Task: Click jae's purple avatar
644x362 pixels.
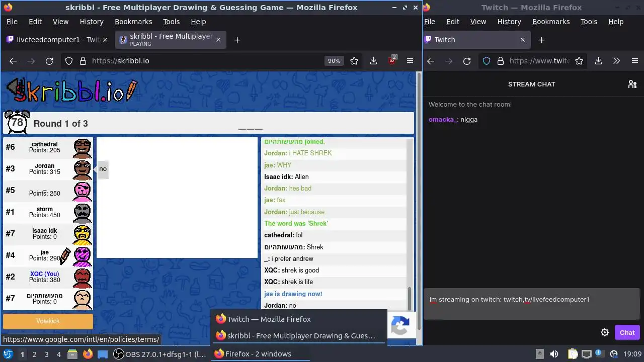Action: pyautogui.click(x=83, y=256)
